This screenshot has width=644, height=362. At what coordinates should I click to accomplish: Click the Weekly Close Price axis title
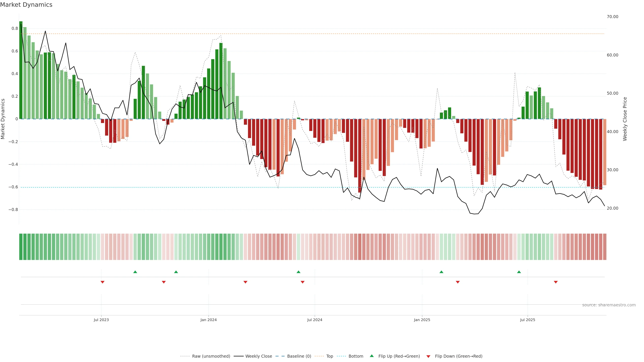coord(625,119)
